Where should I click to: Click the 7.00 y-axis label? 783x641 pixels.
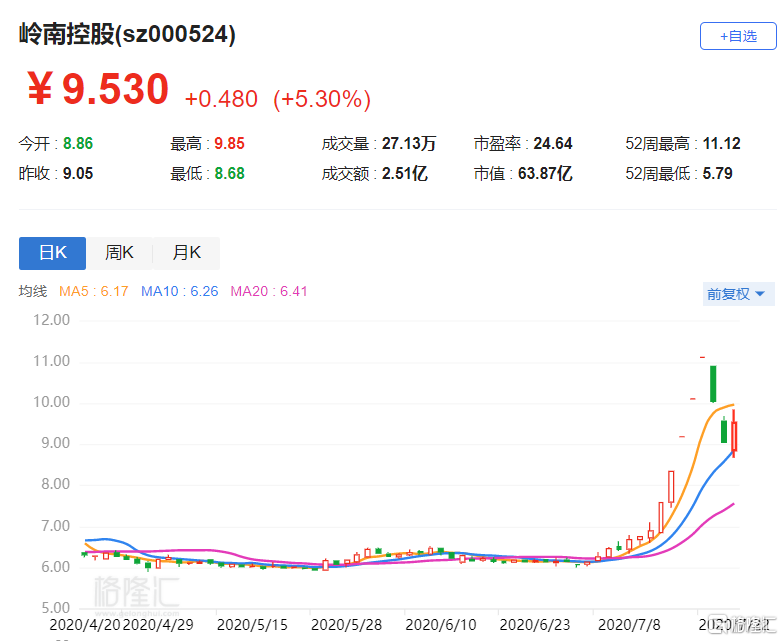[x=55, y=526]
